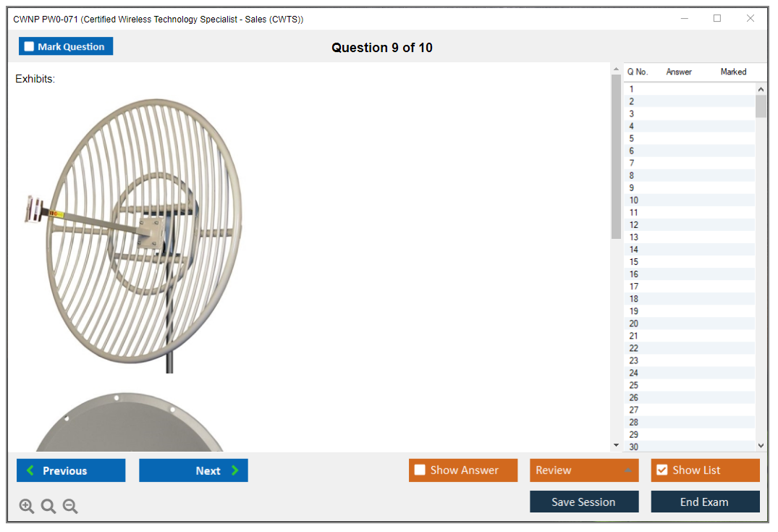This screenshot has height=532, width=778.
Task: Click down arrow of question list scrollbar
Action: [761, 446]
